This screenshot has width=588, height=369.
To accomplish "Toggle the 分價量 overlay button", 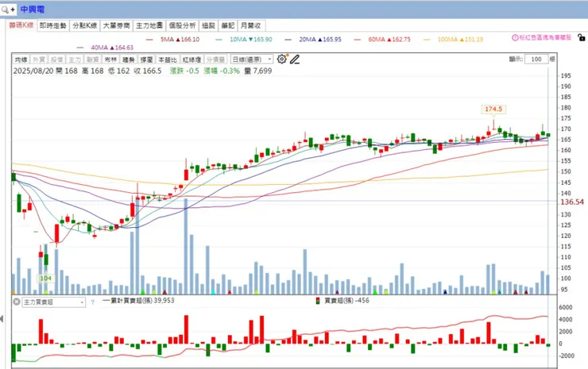I will point(215,60).
